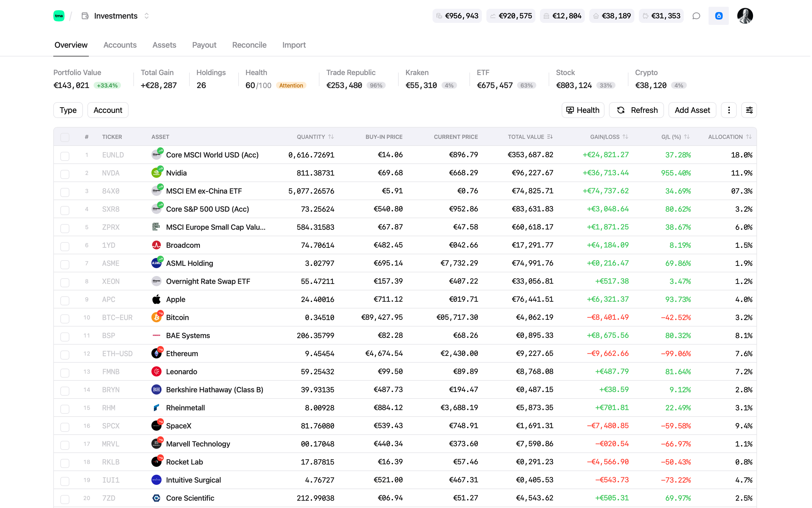Go to the Assets tab
This screenshot has height=508, width=812.
[x=164, y=45]
